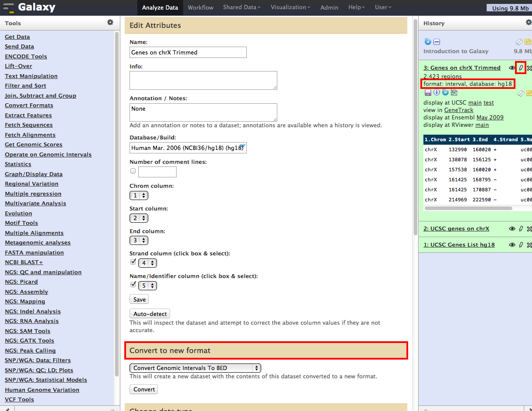532x411 pixels.
Task: Expand the Shared Data menu
Action: (x=242, y=7)
